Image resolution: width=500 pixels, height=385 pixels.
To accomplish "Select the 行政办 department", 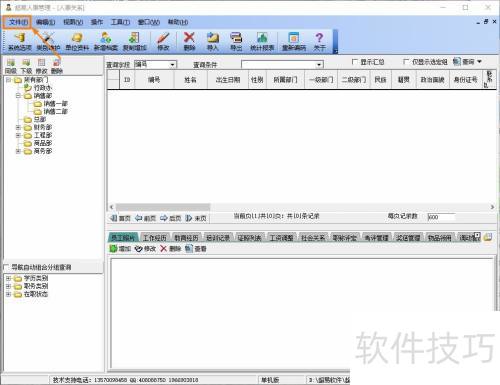I will point(43,88).
